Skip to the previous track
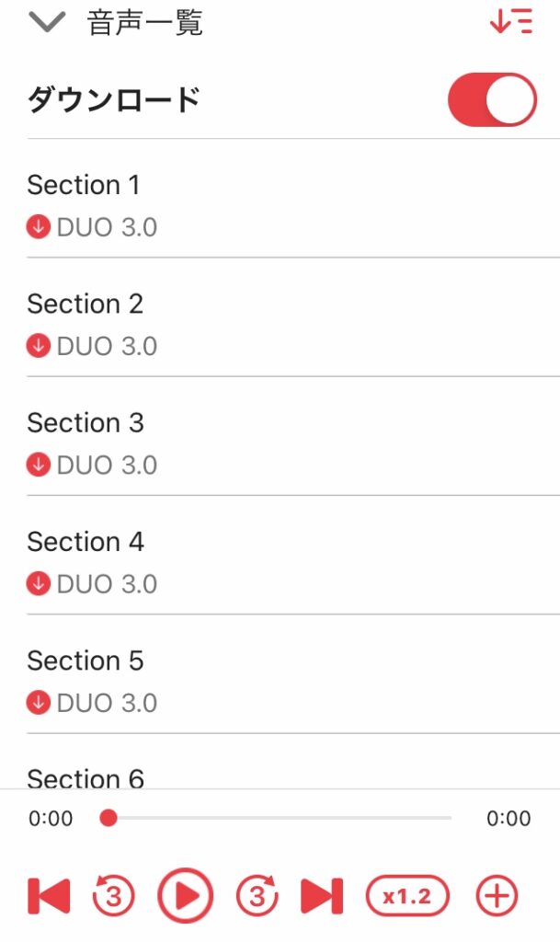The image size is (560, 942). click(50, 896)
